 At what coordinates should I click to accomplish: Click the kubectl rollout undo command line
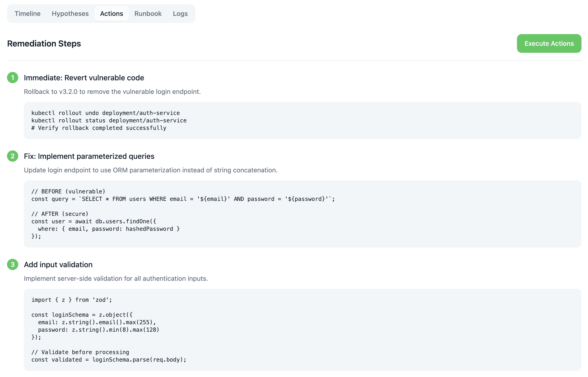click(x=105, y=113)
